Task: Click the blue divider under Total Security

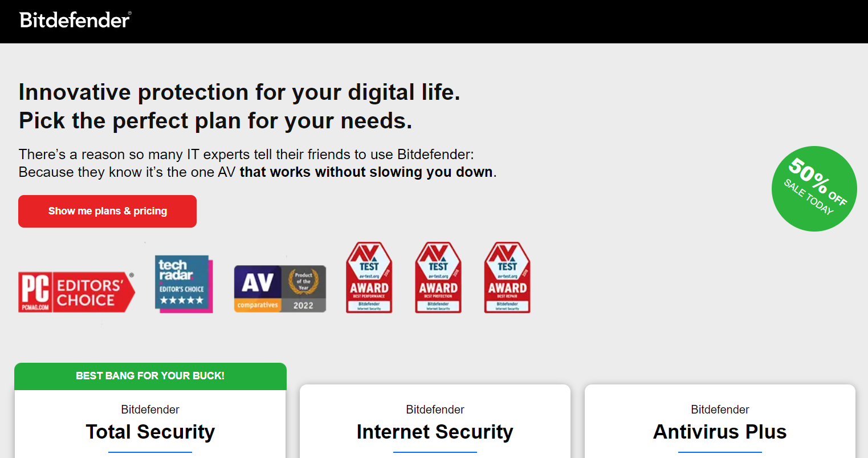Action: (150, 452)
